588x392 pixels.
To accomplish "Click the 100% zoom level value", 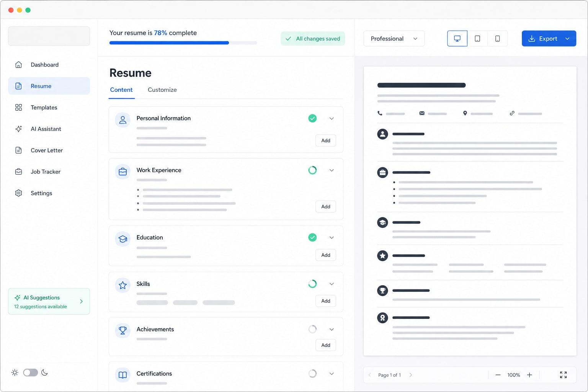I will point(514,375).
